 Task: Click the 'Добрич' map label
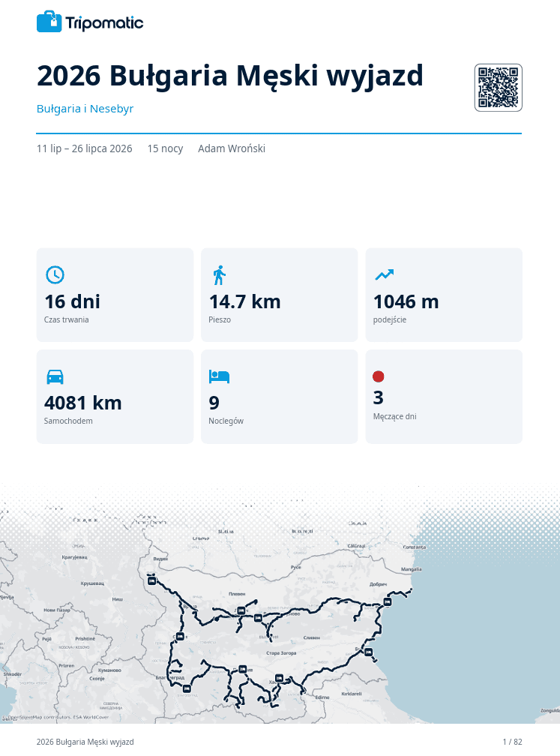pos(379,584)
